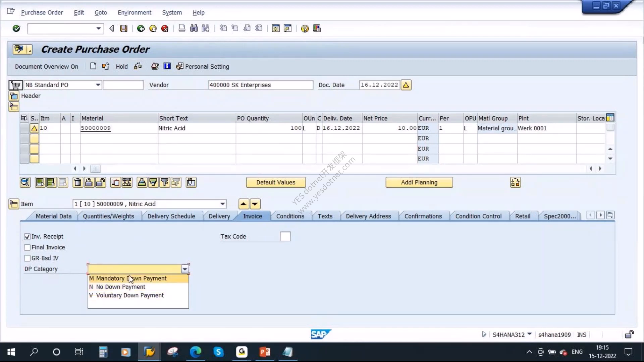
Task: Click the Personal Setting button
Action: (x=203, y=67)
